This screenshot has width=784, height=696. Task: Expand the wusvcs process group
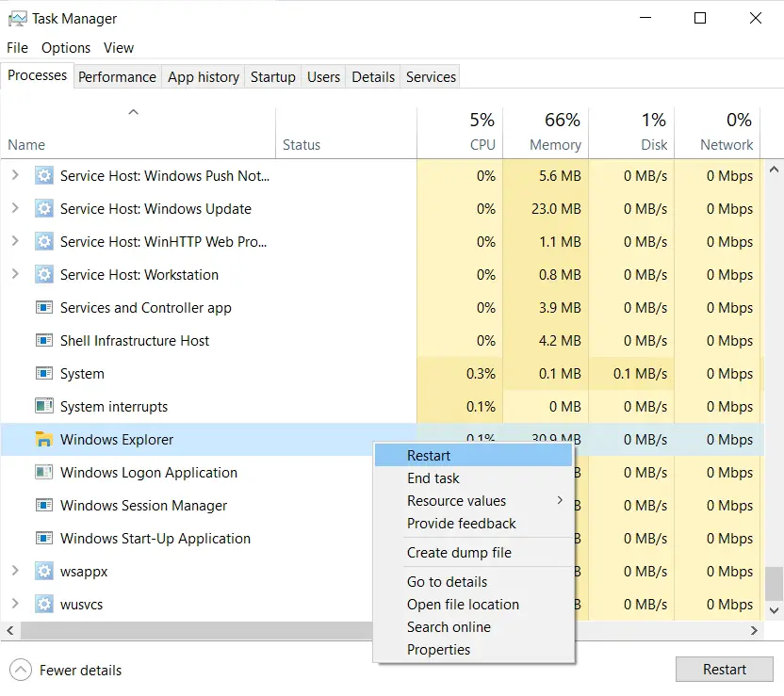click(x=15, y=603)
